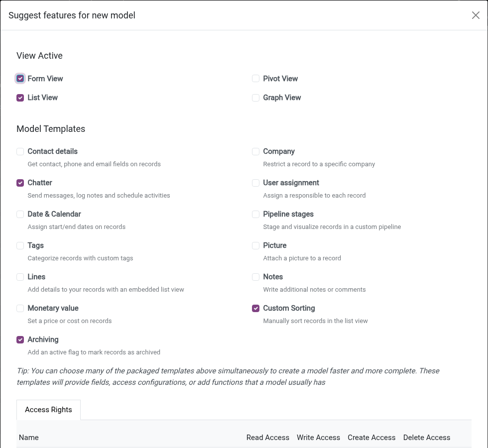Viewport: 488px width, 448px height.
Task: Uncheck the Form View checkbox
Action: pos(20,79)
